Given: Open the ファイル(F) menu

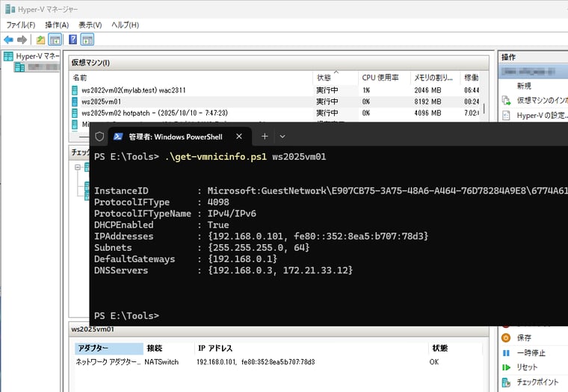Looking at the screenshot, I should 21,25.
